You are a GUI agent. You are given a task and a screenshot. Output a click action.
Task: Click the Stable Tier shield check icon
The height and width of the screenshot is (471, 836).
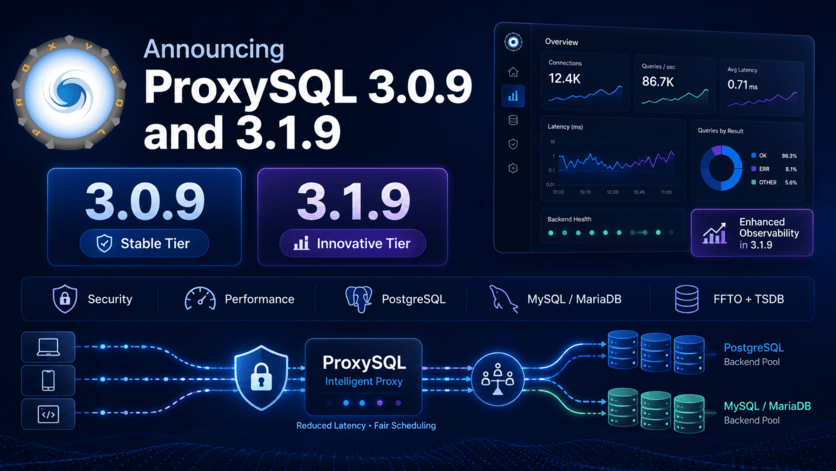pos(104,243)
